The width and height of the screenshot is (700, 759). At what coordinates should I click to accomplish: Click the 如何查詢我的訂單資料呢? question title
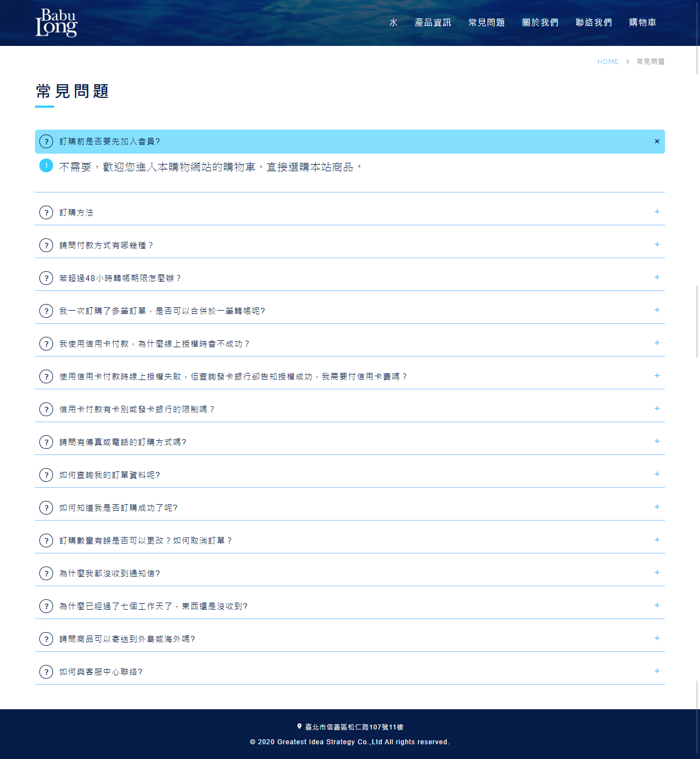point(109,475)
